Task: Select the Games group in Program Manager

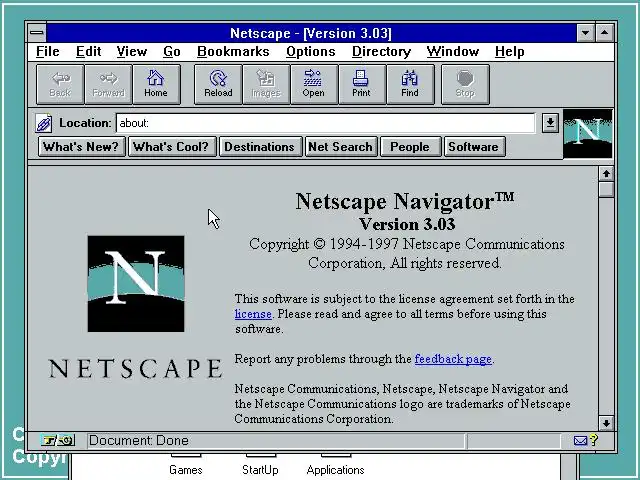Action: [186, 470]
